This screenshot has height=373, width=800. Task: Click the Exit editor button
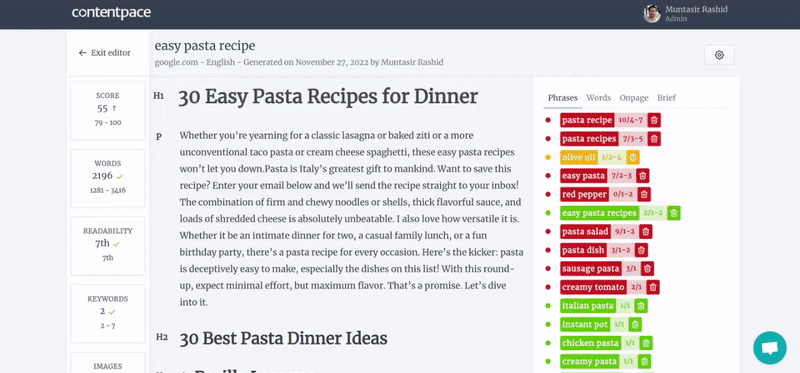coord(105,53)
